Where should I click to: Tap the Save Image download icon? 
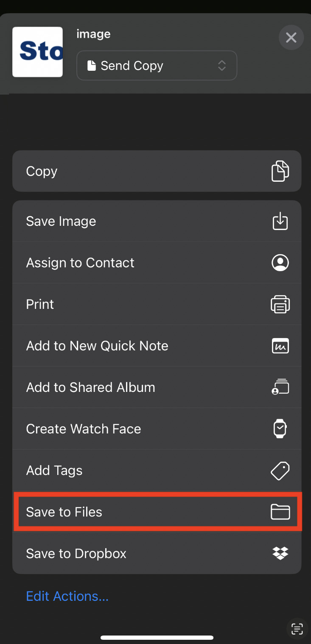(280, 221)
